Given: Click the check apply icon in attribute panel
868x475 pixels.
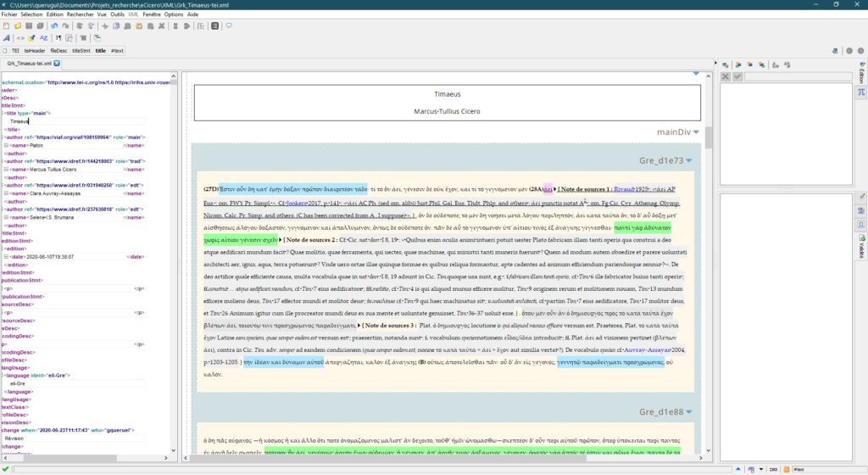Looking at the screenshot, I should [737, 76].
